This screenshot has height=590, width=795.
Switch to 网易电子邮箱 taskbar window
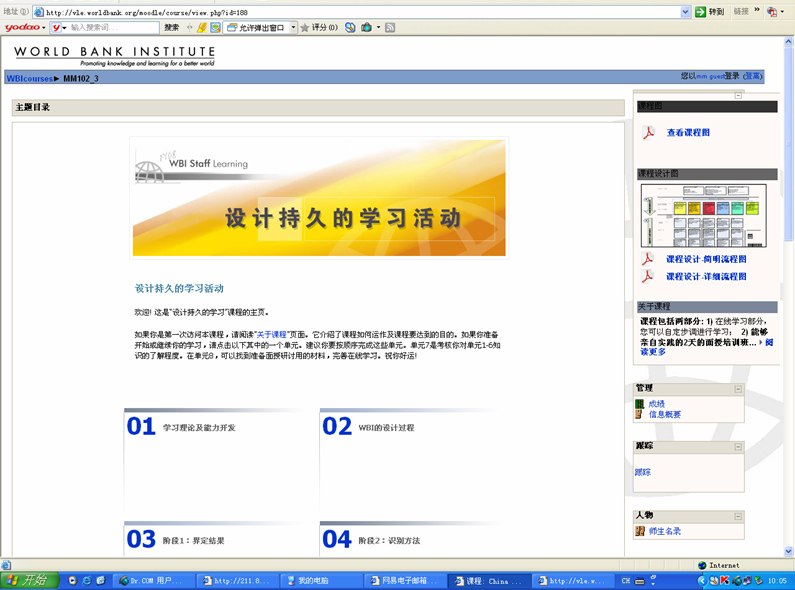[406, 581]
